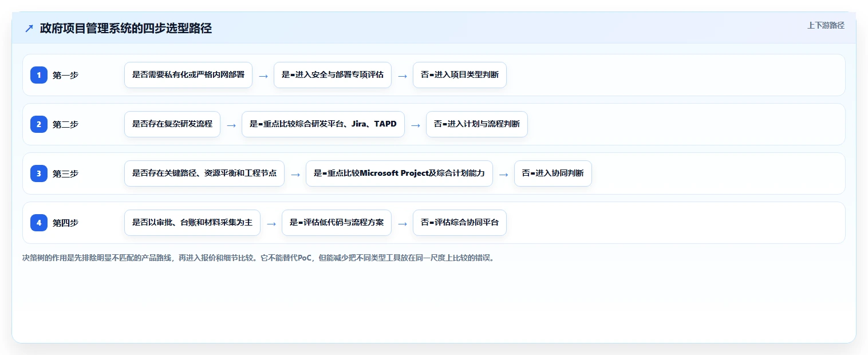Image resolution: width=868 pixels, height=355 pixels.
Task: Click the node 是=评估低代码与流程方案
Action: (337, 223)
